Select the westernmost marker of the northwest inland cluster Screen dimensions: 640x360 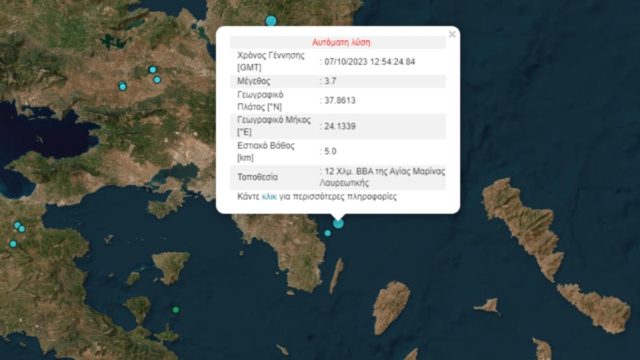click(122, 86)
